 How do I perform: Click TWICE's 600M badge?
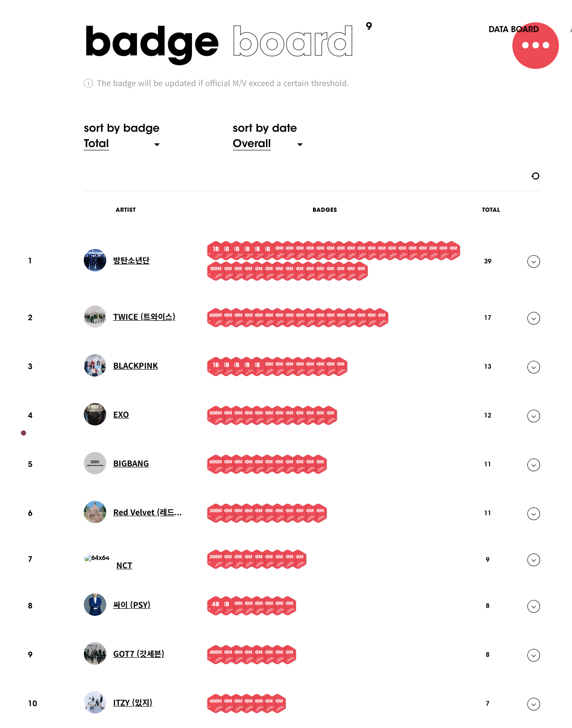(x=215, y=317)
